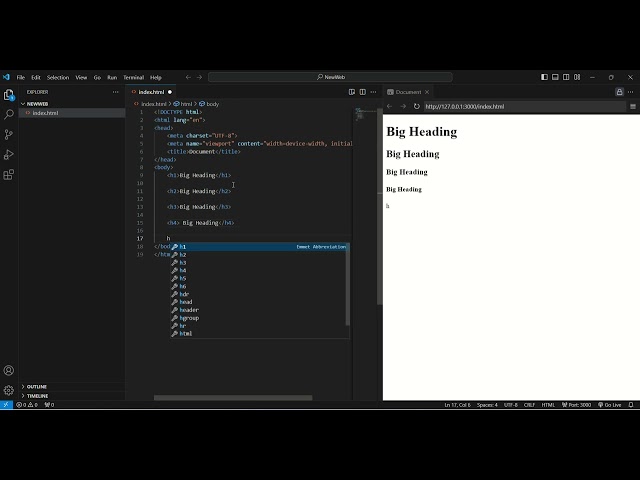Show errors and warnings count
Image resolution: width=640 pixels, height=480 pixels.
(x=27, y=405)
